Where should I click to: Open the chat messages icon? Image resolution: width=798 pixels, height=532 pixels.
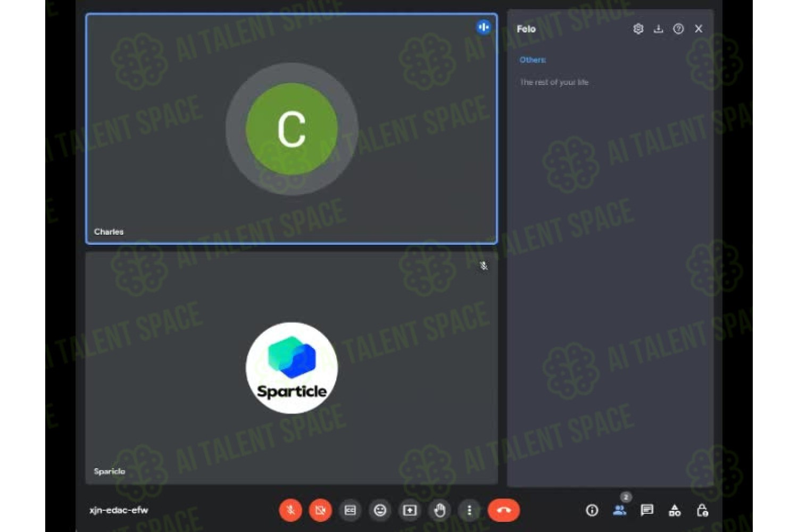click(x=647, y=511)
